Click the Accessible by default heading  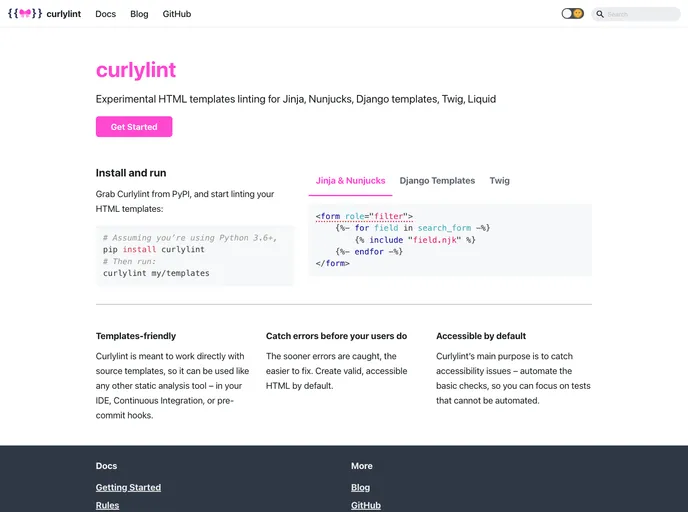481,336
